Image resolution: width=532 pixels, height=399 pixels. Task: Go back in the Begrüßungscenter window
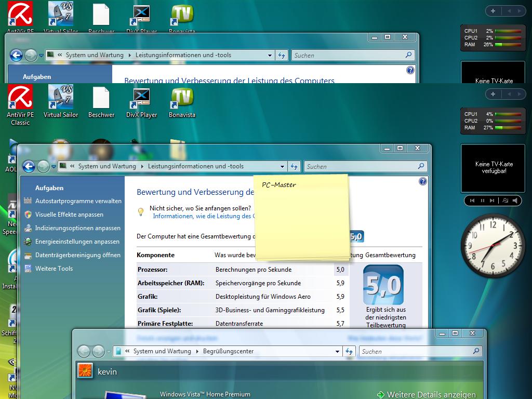[84, 351]
